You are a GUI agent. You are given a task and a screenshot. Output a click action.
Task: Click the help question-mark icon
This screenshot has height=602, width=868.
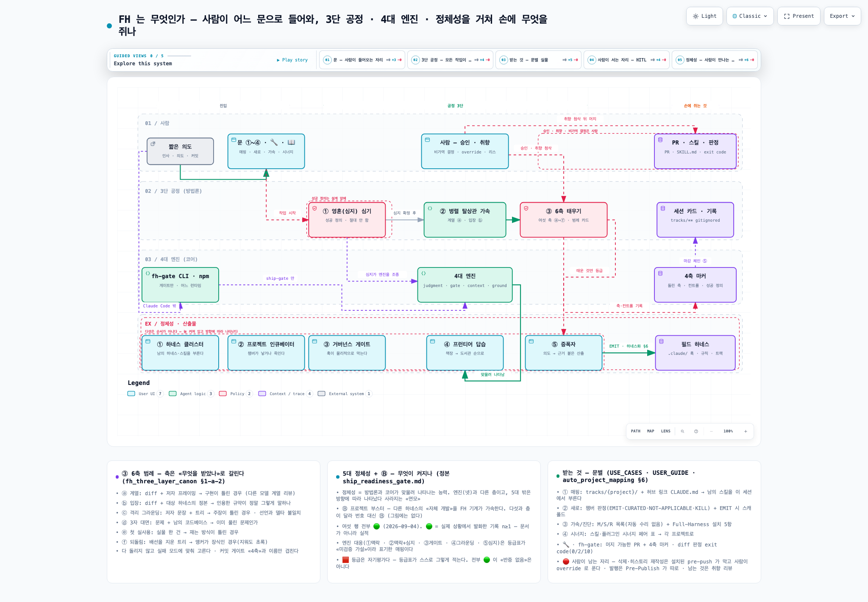pyautogui.click(x=696, y=431)
